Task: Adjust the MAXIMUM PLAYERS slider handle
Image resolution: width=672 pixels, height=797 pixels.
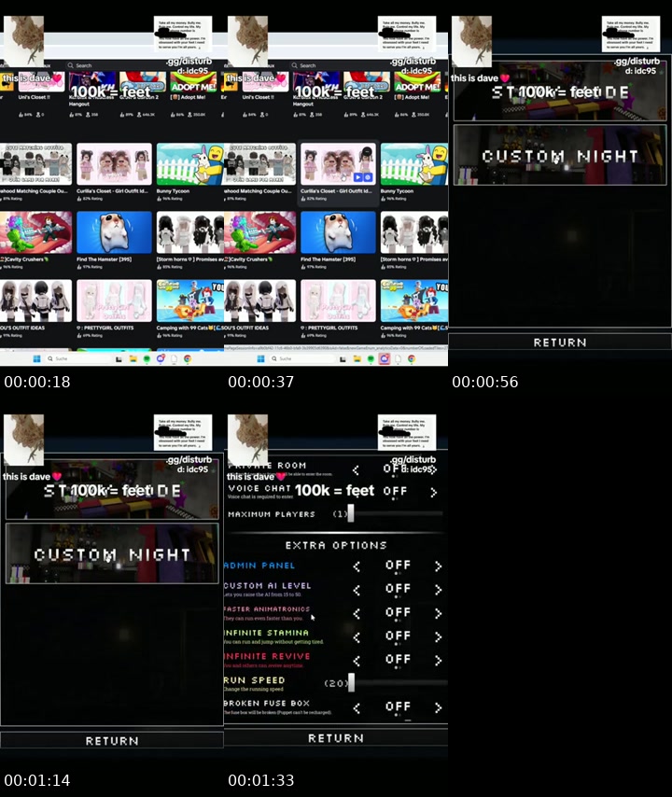Action: [x=351, y=514]
